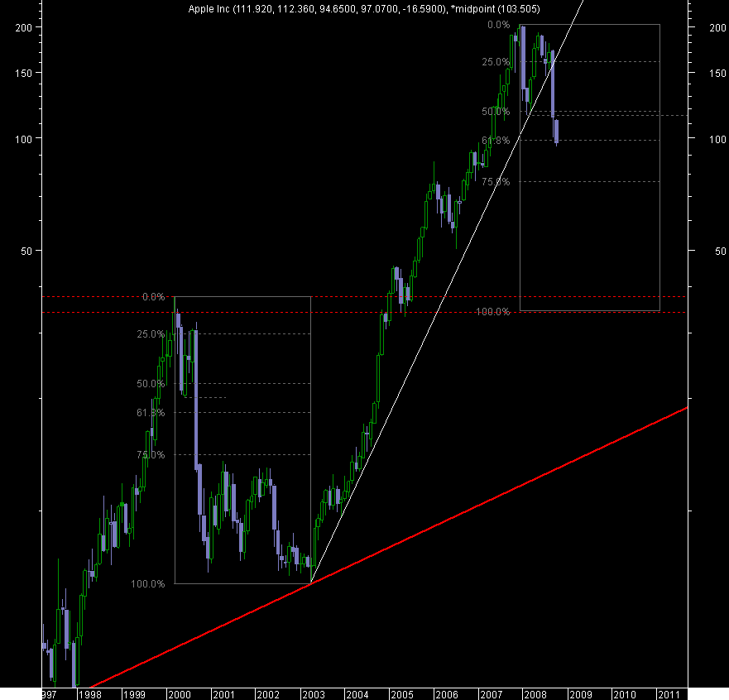The height and width of the screenshot is (700, 729).
Task: Select the 50 label on left price axis
Action: point(26,252)
